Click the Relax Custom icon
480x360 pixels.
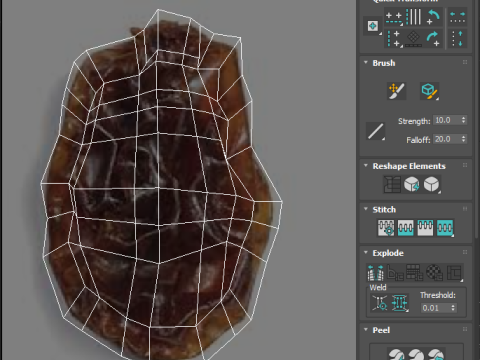click(431, 184)
